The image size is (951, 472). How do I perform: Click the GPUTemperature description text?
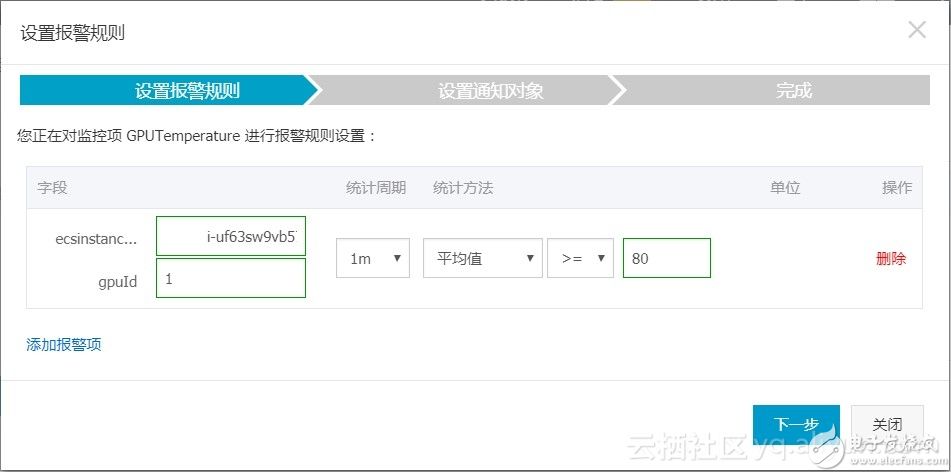(x=197, y=136)
